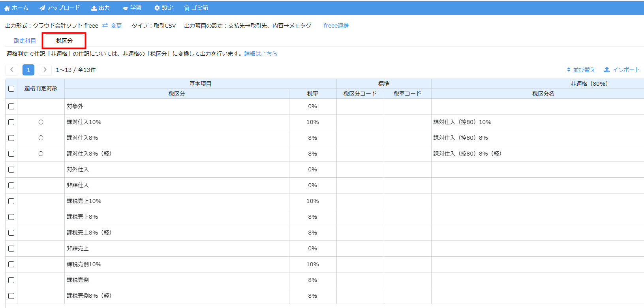The image size is (644, 308).
Task: Toggle the select-all checkbox in table header
Action: [11, 89]
